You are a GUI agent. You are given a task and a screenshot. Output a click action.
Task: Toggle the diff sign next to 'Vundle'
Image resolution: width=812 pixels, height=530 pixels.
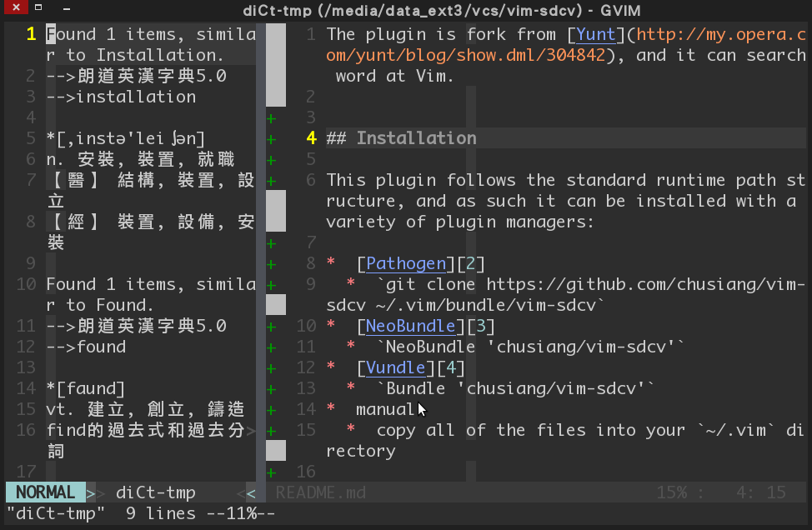(270, 367)
